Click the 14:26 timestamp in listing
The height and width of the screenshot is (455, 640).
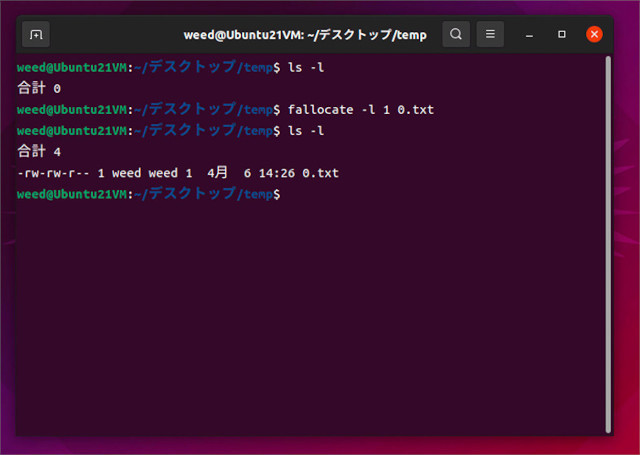(277, 173)
